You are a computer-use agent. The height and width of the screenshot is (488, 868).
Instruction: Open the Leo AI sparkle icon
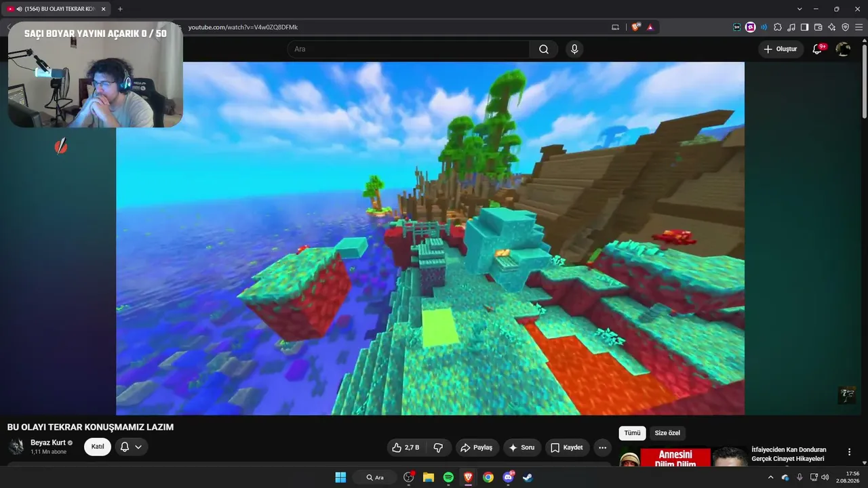click(x=831, y=27)
